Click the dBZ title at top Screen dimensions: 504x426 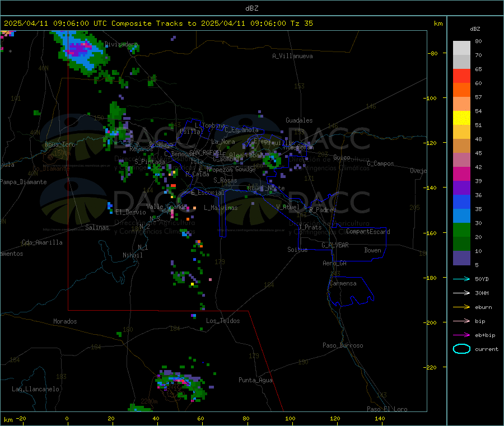(251, 8)
